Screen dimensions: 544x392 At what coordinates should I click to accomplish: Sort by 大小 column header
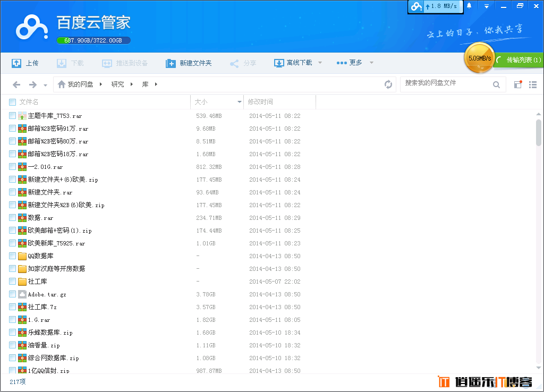201,102
